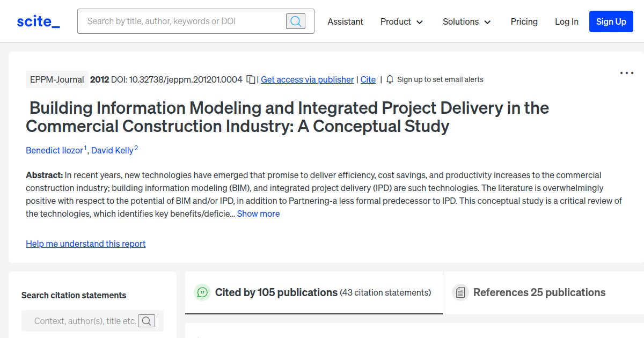Image resolution: width=644 pixels, height=338 pixels.
Task: Open Get access via publisher link
Action: click(x=307, y=79)
